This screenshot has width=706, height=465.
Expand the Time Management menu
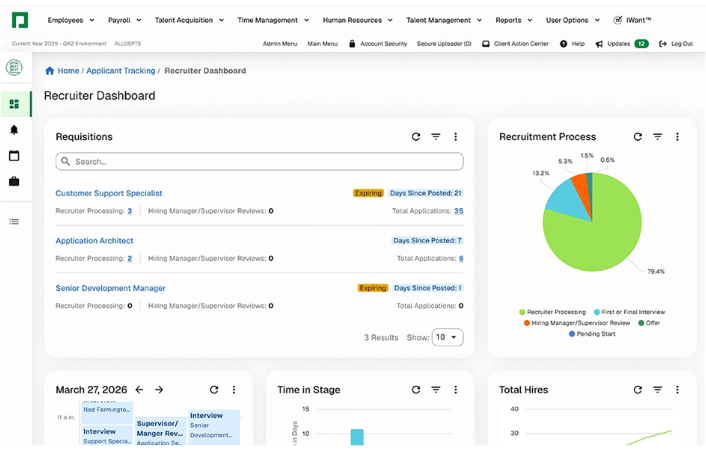pyautogui.click(x=273, y=20)
